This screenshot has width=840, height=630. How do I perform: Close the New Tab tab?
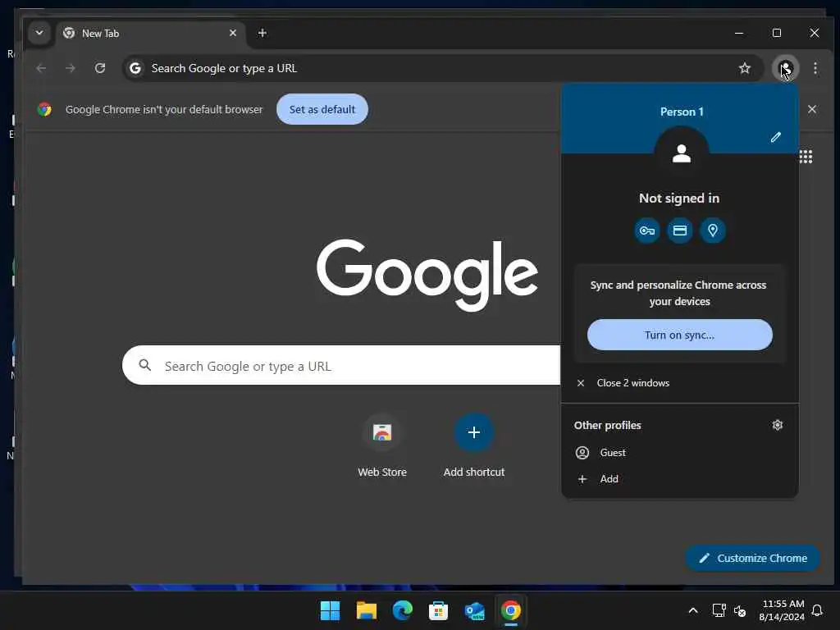coord(233,33)
